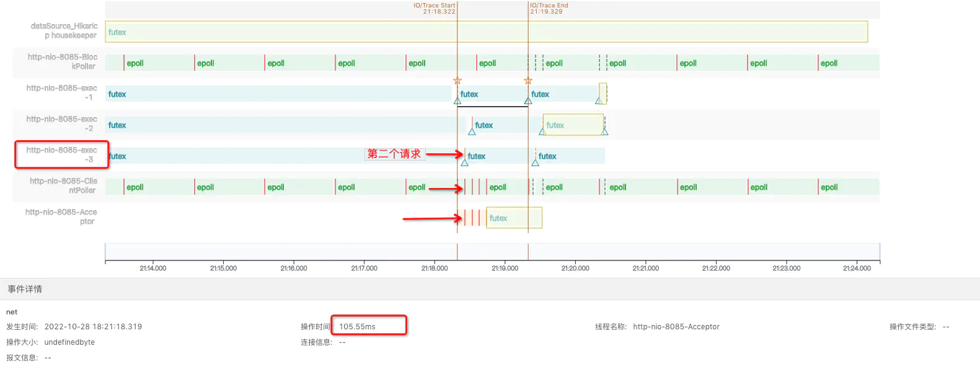
Task: Click the star marker at IO/Trace Start
Action: pyautogui.click(x=457, y=81)
